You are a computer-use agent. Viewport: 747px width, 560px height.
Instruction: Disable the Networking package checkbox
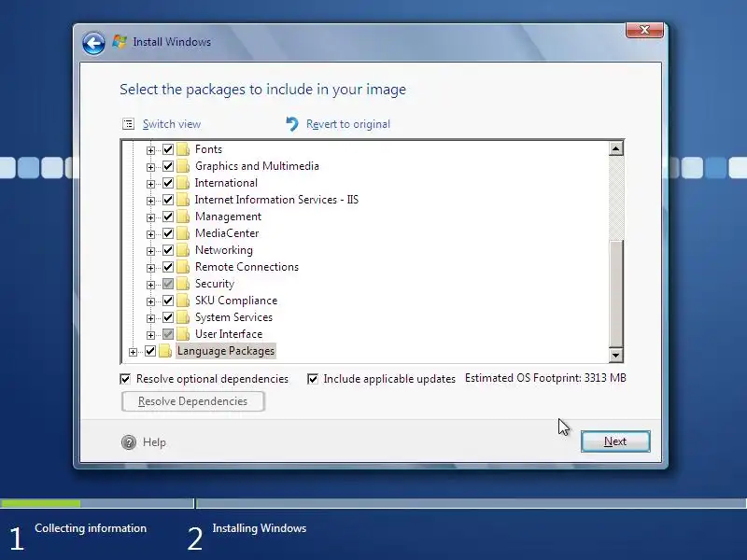[x=168, y=250]
